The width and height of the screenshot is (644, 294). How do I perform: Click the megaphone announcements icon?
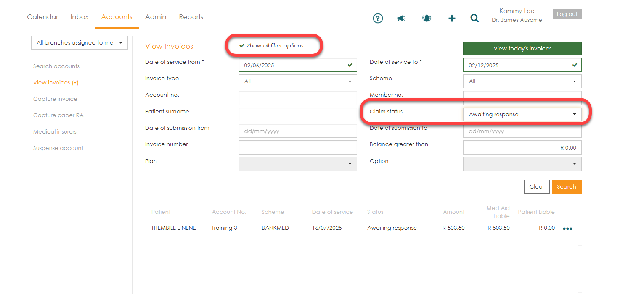[x=401, y=18]
